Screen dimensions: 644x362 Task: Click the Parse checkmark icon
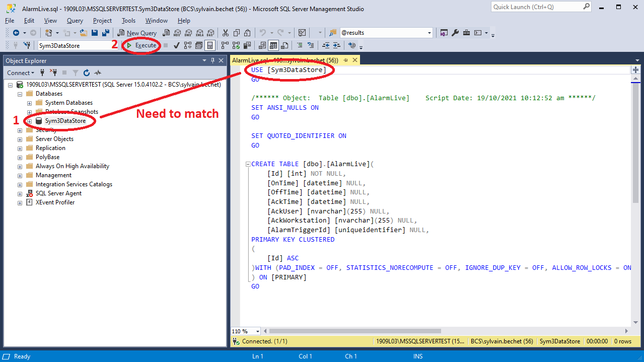click(x=177, y=45)
